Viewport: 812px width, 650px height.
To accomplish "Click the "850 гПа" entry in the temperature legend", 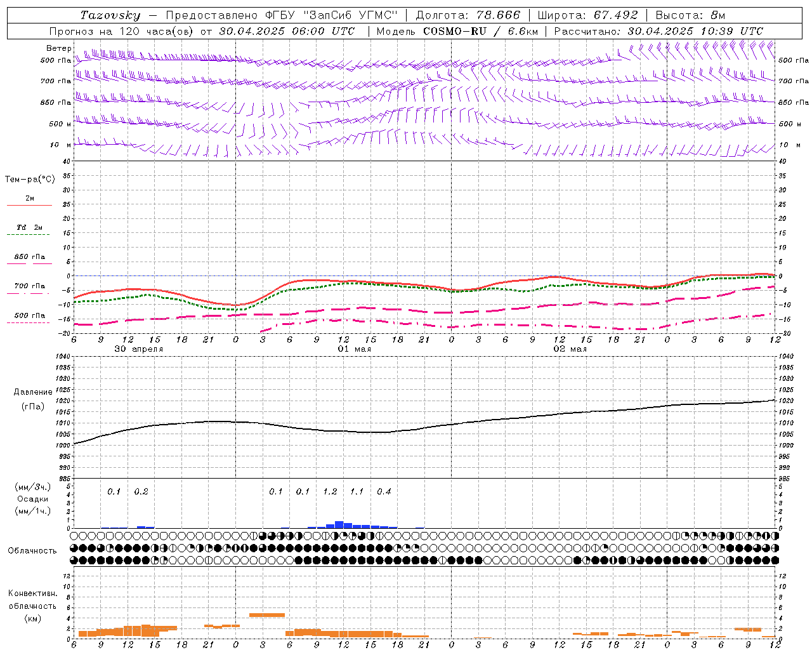I will [x=29, y=257].
